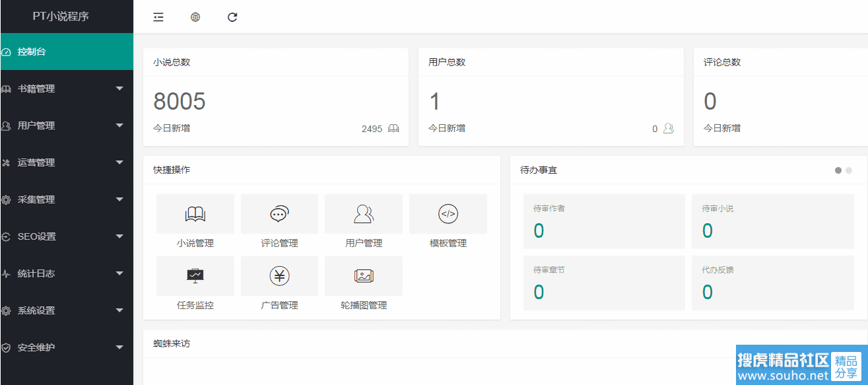
Task: Click the 小说总数 8005 statistic
Action: click(180, 102)
